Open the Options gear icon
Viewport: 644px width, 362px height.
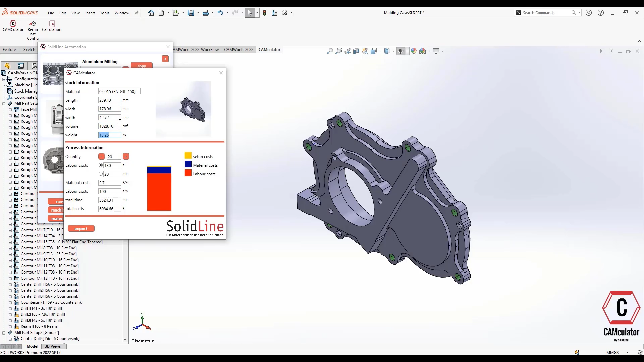285,13
